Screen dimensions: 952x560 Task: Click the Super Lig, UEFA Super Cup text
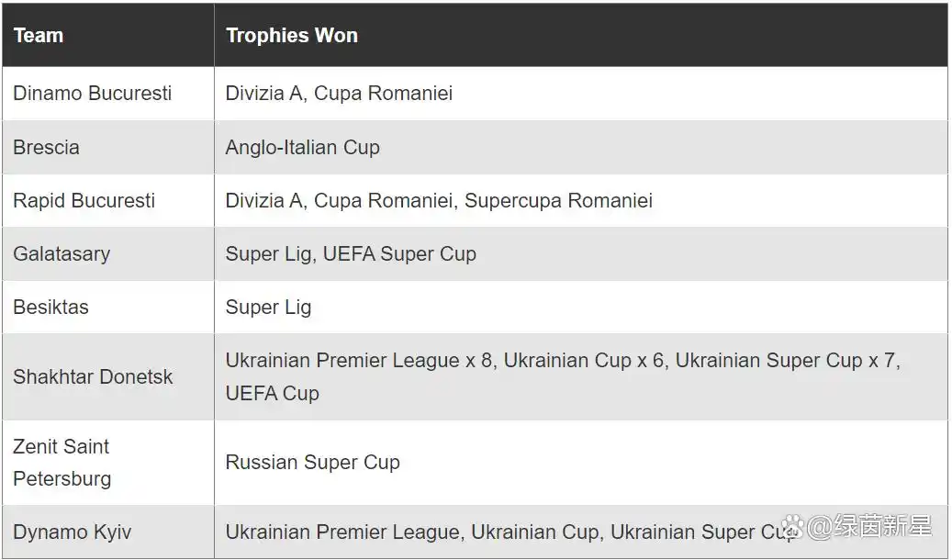click(x=351, y=254)
